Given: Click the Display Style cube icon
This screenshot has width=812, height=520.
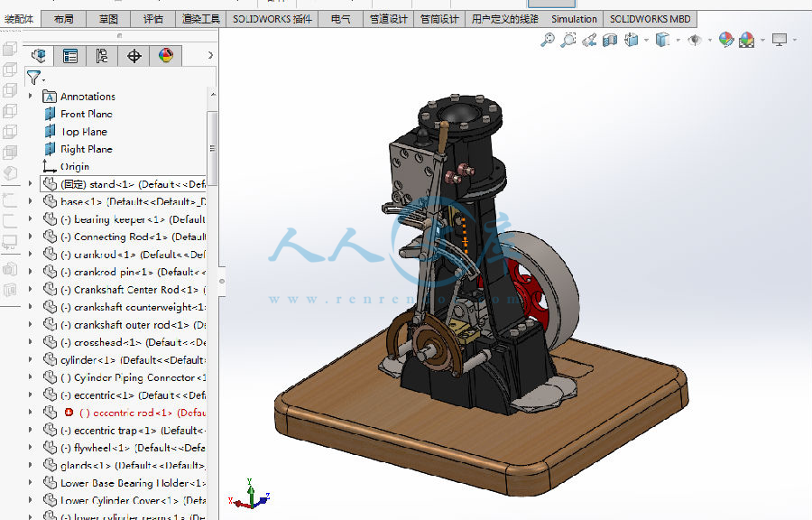Looking at the screenshot, I should tap(662, 40).
